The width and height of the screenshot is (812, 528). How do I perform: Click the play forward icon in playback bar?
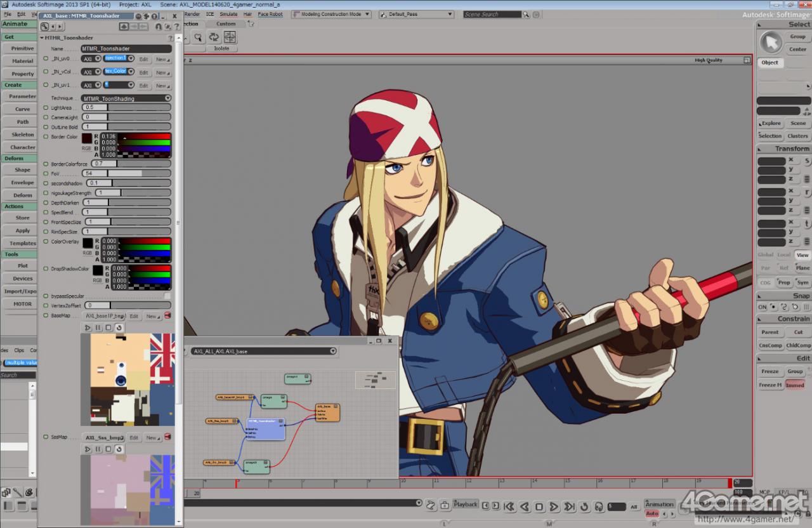pyautogui.click(x=554, y=506)
